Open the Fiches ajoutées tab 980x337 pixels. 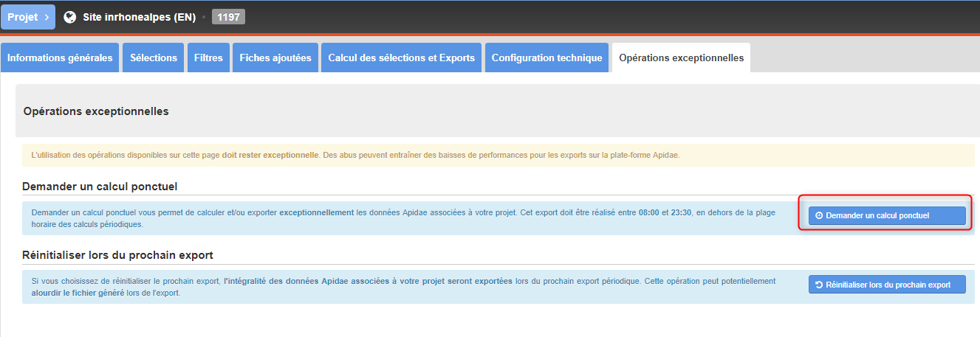pyautogui.click(x=275, y=58)
